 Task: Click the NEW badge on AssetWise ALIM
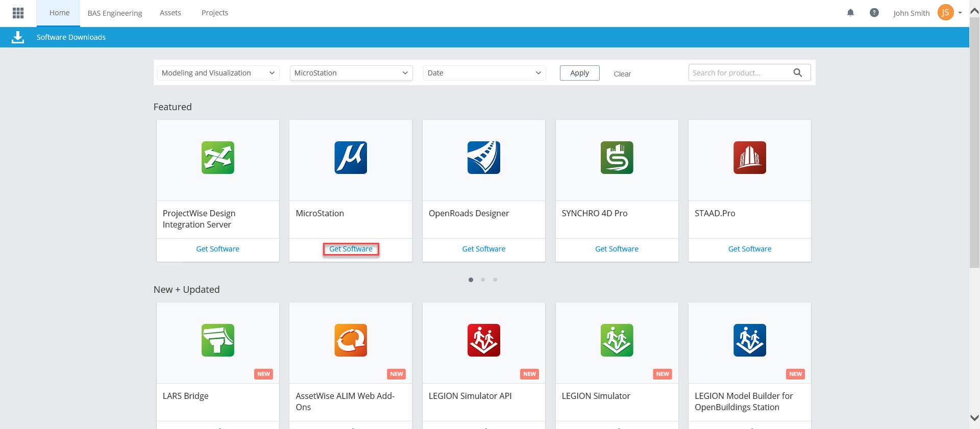(x=397, y=374)
